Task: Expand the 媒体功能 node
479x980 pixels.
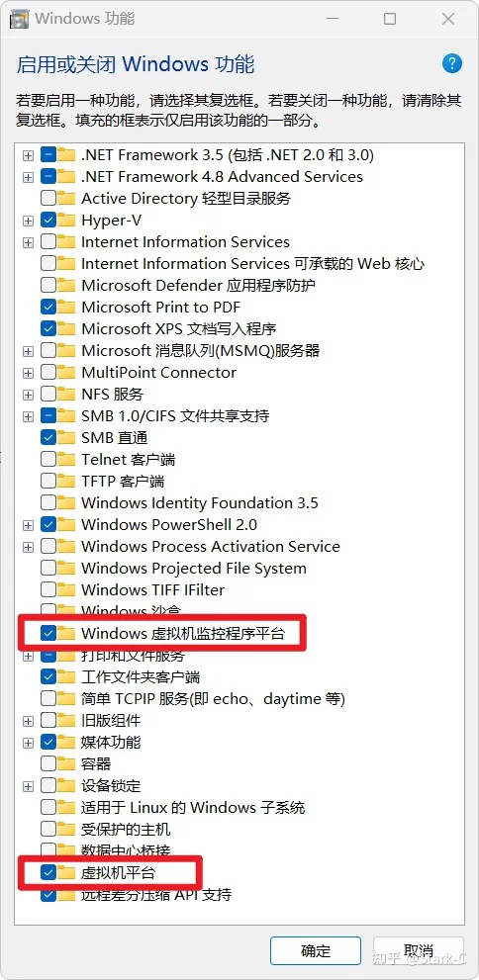Action: point(28,743)
